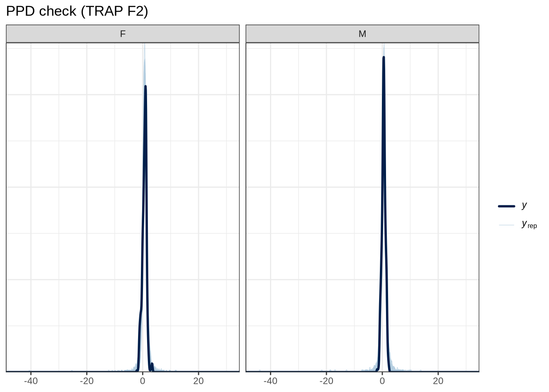Screen dimensions: 549x392
Task: Click the 'y rep' legend text label
Action: pyautogui.click(x=529, y=225)
